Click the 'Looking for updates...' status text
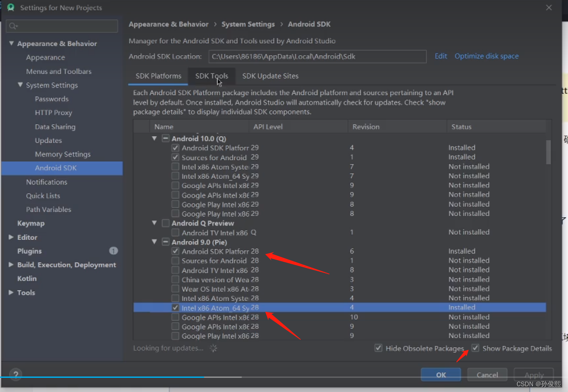Screen dimensions: 568x392 pos(168,348)
